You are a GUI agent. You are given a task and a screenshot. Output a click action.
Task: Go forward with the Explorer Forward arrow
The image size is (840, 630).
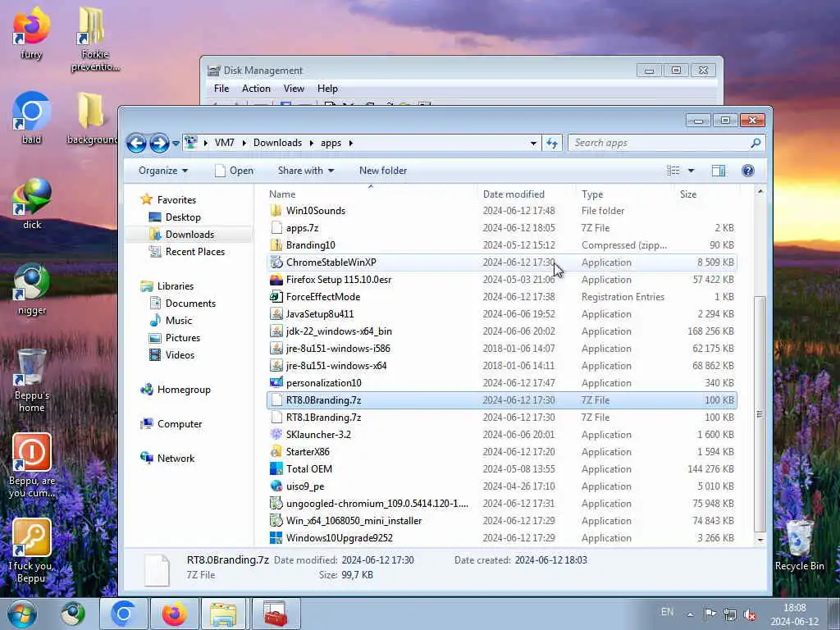158,143
